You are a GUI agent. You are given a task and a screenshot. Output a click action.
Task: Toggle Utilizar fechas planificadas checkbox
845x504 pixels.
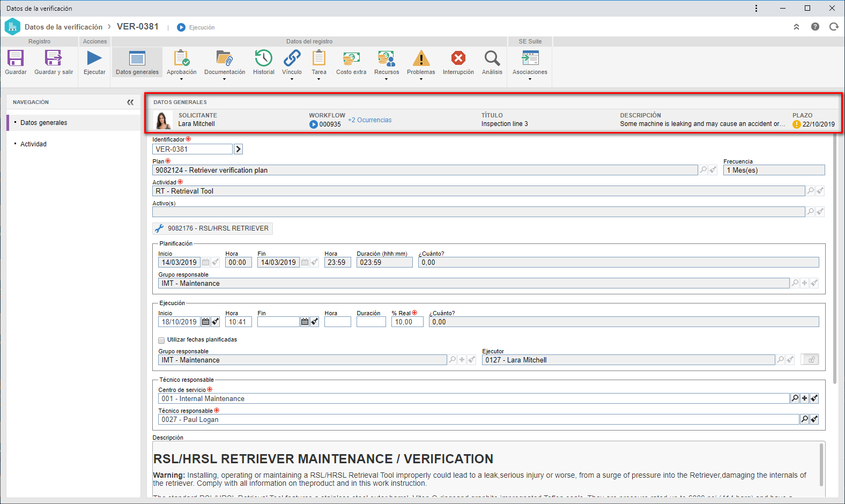(x=161, y=340)
